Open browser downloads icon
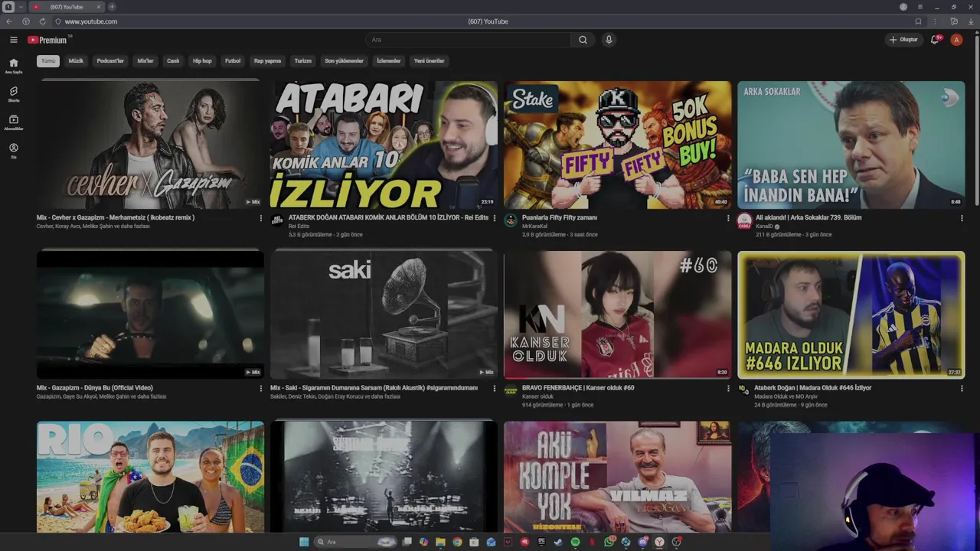980x551 pixels. point(971,21)
